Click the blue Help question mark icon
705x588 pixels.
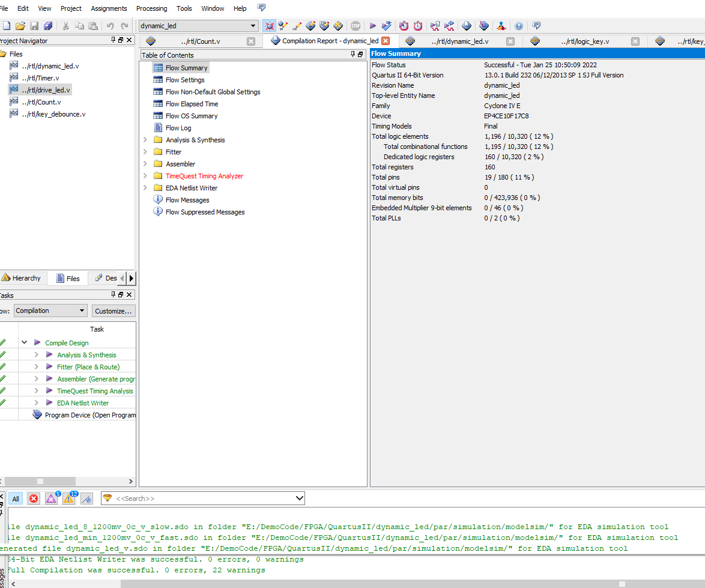(519, 26)
